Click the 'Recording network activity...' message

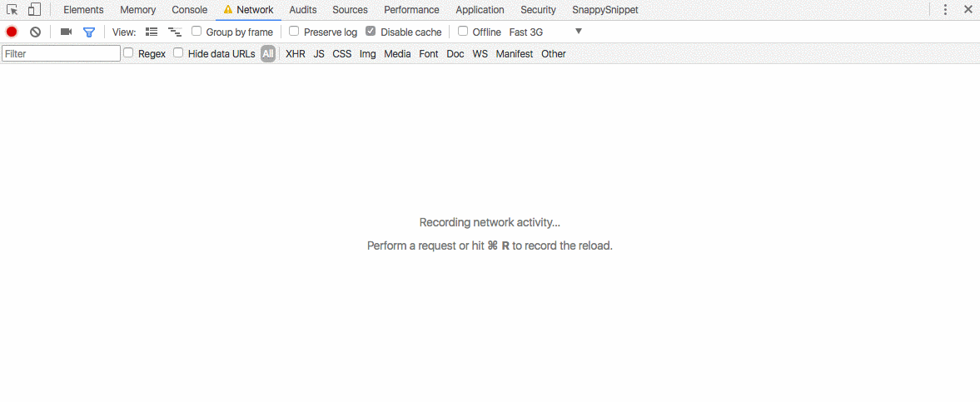coord(490,222)
